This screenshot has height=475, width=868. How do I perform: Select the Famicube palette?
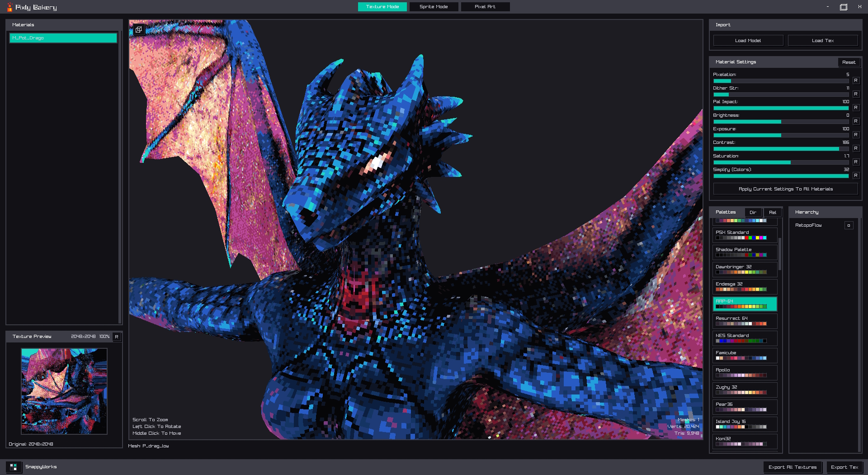coord(745,355)
